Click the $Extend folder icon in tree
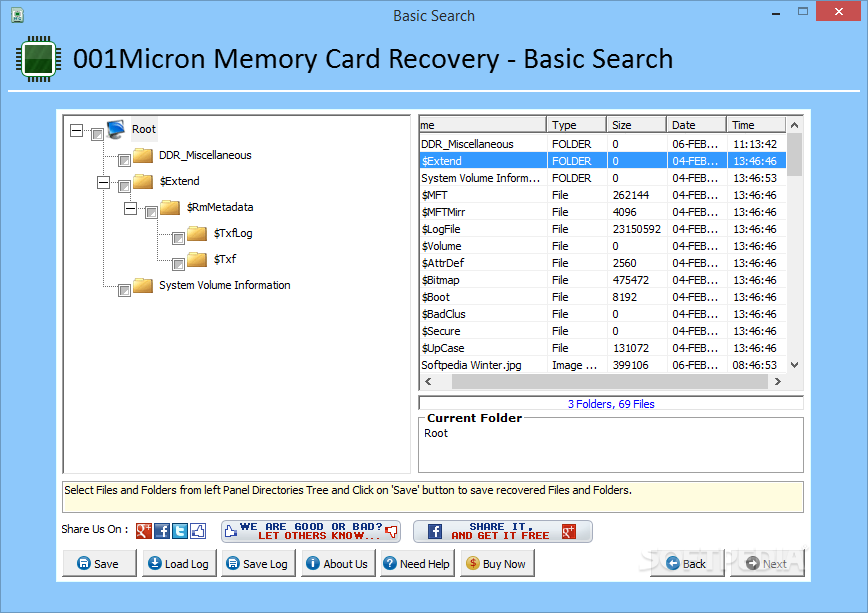868x613 pixels. click(143, 181)
